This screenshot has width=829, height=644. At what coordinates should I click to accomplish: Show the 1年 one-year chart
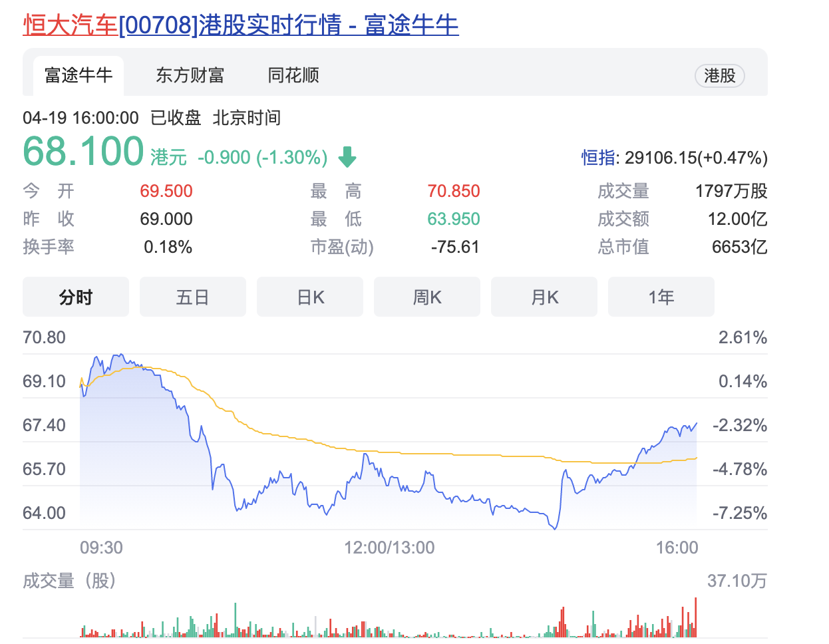pos(661,297)
